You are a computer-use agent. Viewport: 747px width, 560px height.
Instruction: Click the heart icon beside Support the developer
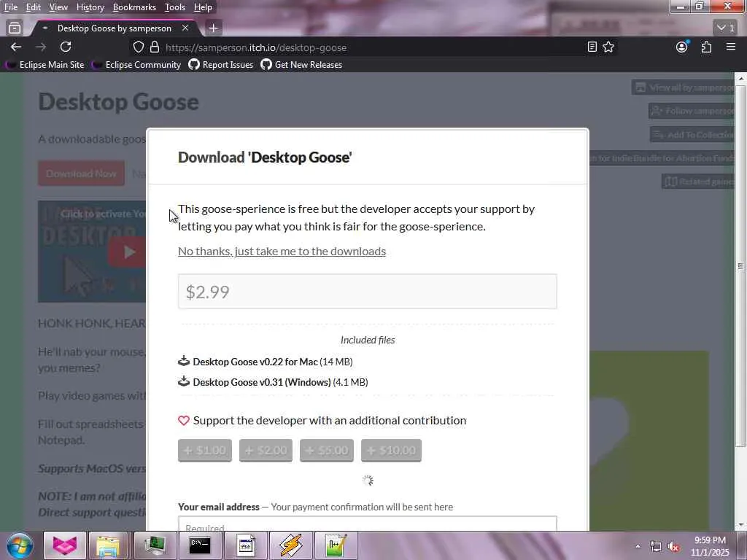tap(184, 421)
